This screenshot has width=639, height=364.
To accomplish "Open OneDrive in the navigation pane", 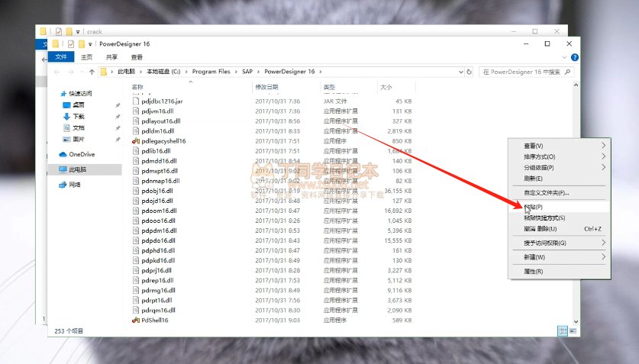I will [81, 154].
